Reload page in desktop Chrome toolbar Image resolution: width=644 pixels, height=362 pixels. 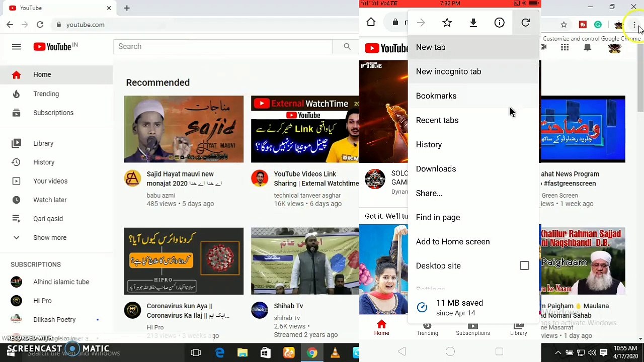[x=40, y=24]
